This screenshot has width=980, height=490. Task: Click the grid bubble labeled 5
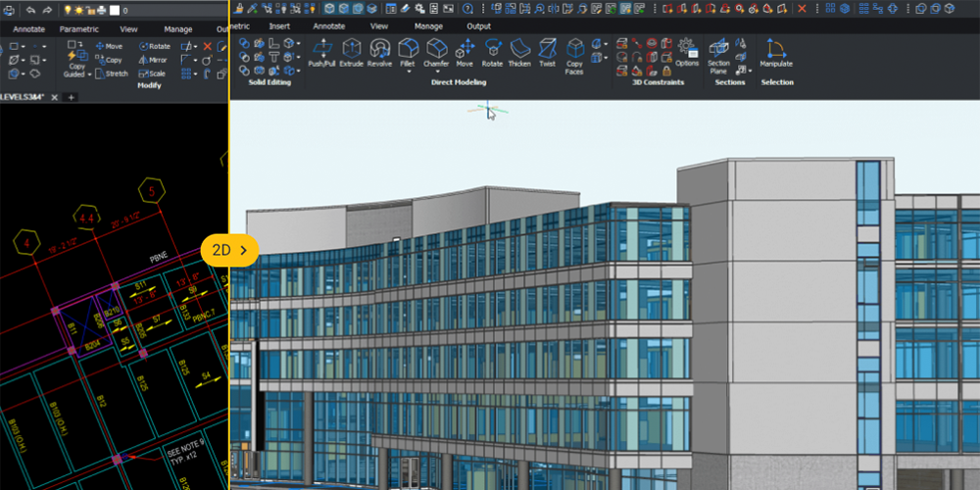click(152, 191)
